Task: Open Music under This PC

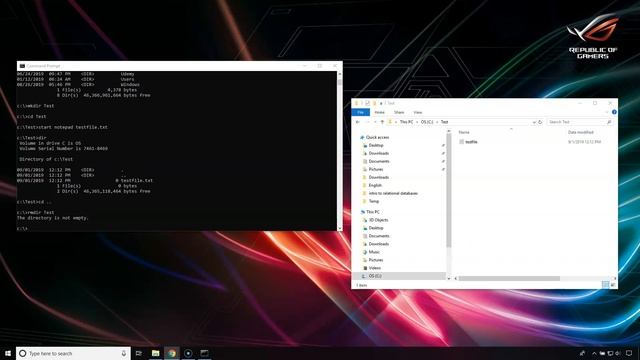Action: (x=374, y=252)
